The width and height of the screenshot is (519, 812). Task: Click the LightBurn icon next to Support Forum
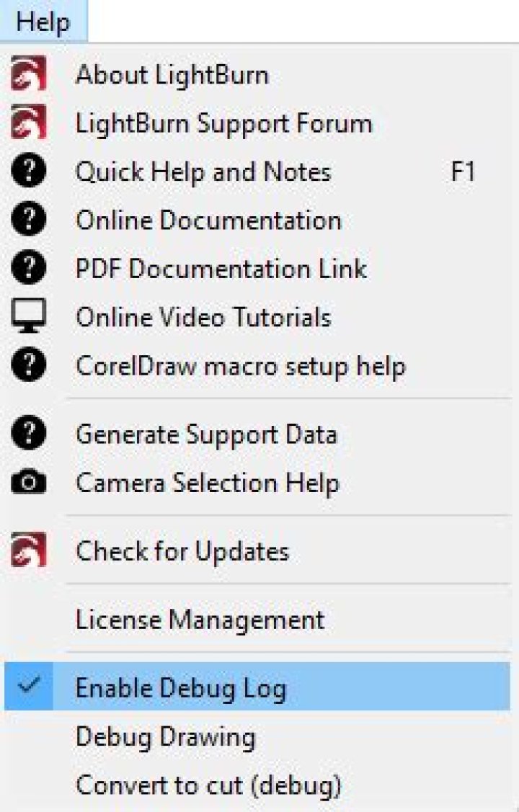pyautogui.click(x=29, y=123)
